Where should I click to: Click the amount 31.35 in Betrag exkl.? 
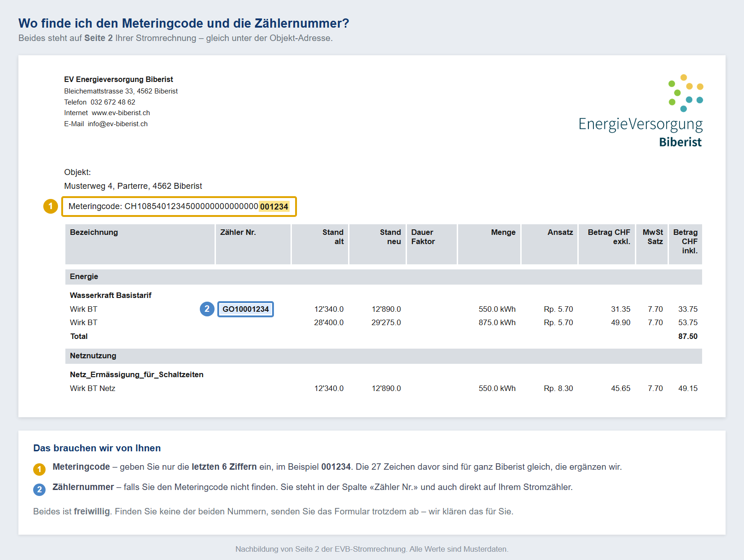(x=621, y=309)
